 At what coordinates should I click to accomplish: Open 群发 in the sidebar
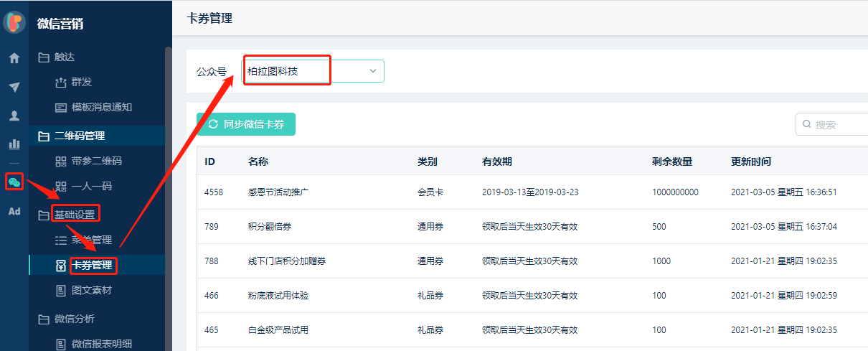[82, 83]
